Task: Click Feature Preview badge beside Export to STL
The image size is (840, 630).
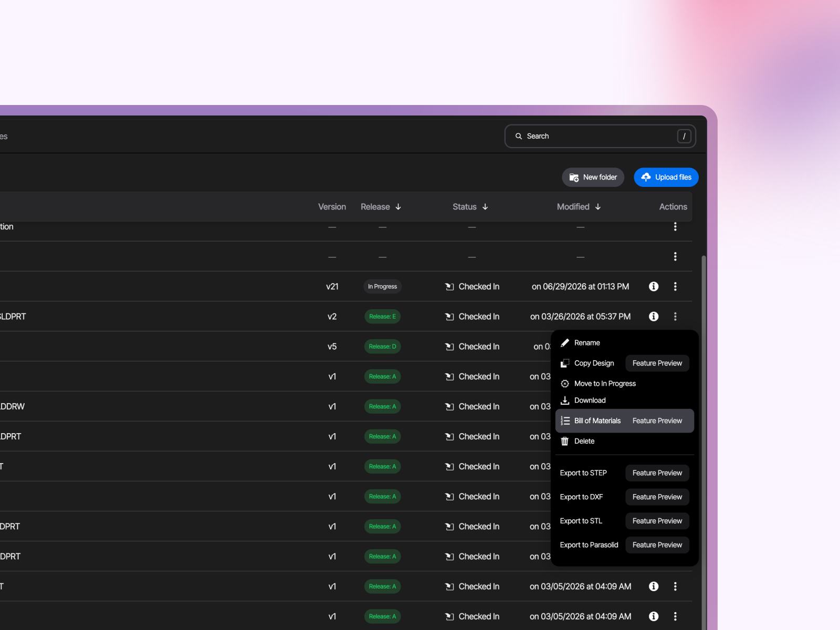Action: click(657, 521)
